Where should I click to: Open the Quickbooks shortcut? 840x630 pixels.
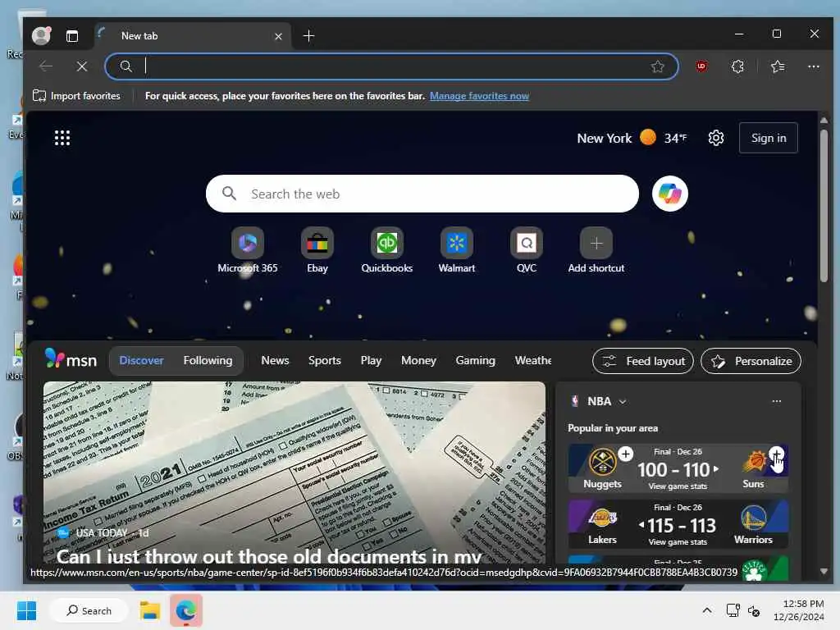(387, 251)
